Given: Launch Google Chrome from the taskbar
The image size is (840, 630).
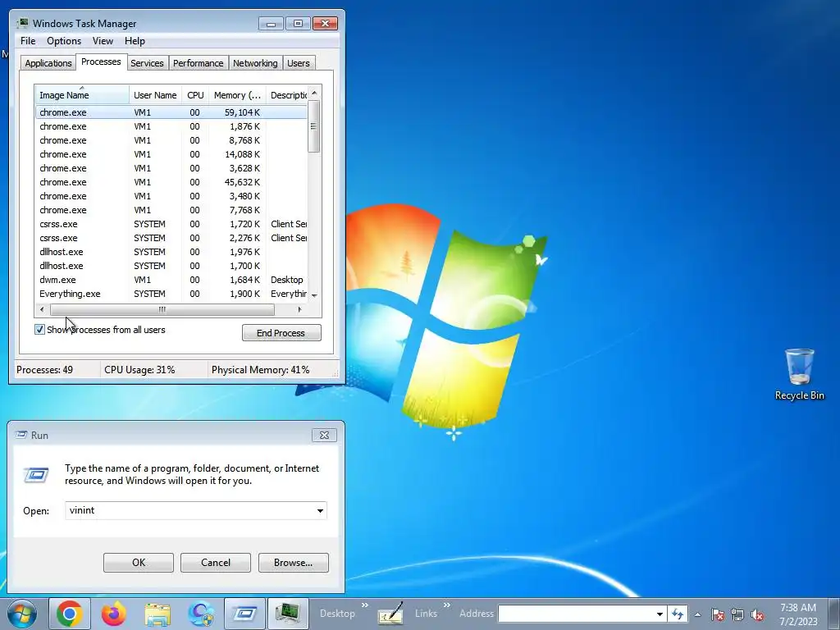Looking at the screenshot, I should 70,614.
